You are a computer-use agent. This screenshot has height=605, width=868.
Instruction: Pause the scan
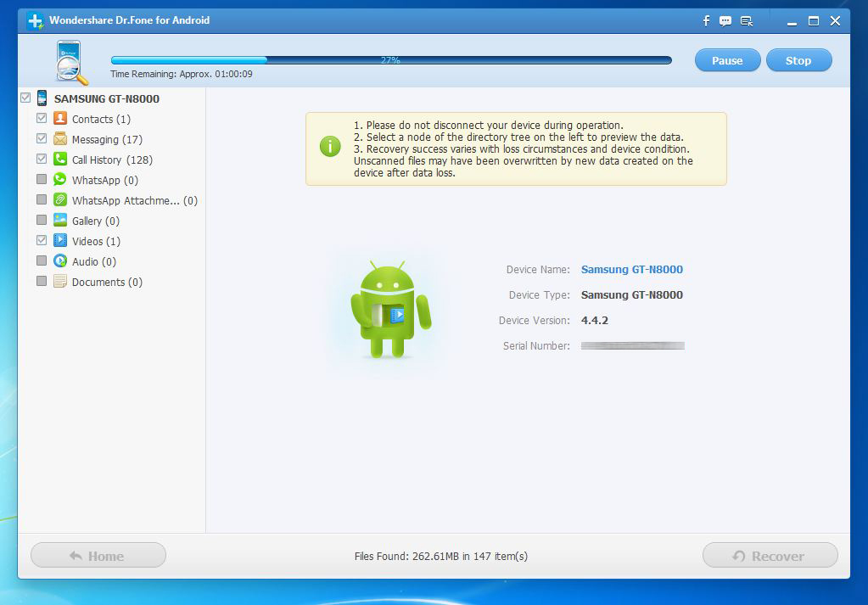(727, 60)
